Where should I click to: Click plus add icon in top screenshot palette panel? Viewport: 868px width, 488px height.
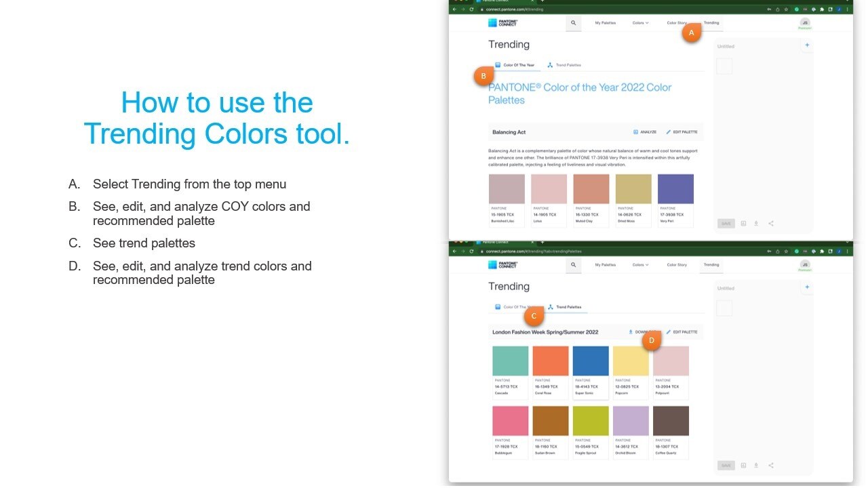(x=807, y=45)
